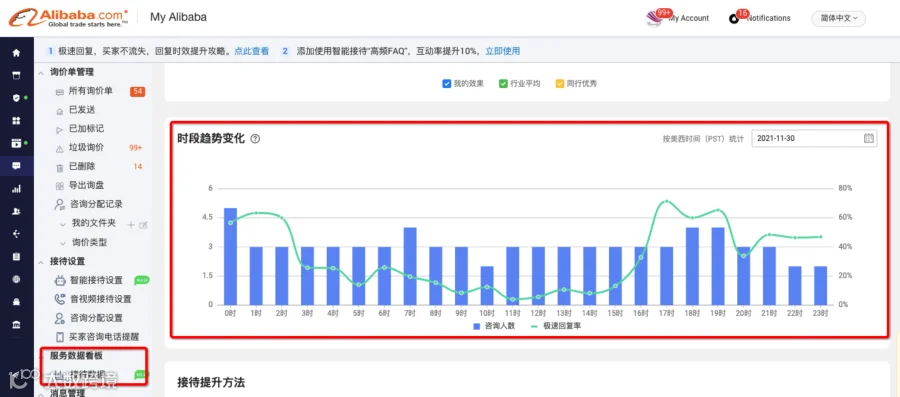Click the 立即使用 link
Viewport: 900px width, 397px height.
tap(503, 51)
